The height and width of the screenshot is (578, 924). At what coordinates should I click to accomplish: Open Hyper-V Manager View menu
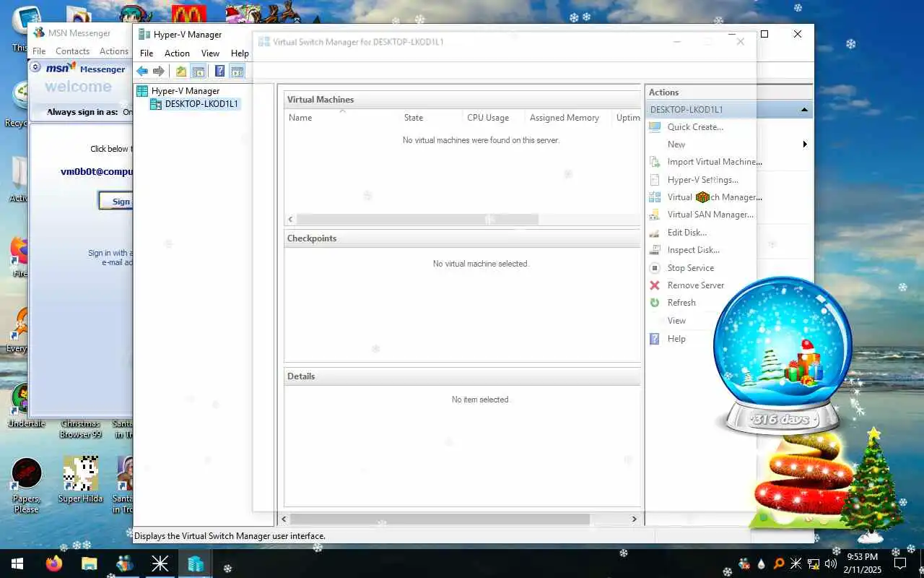[210, 53]
